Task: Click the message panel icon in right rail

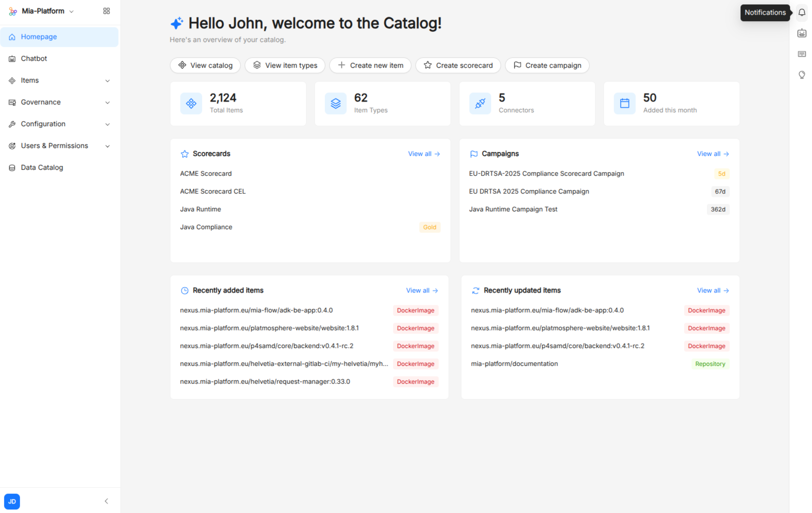Action: 802,54
